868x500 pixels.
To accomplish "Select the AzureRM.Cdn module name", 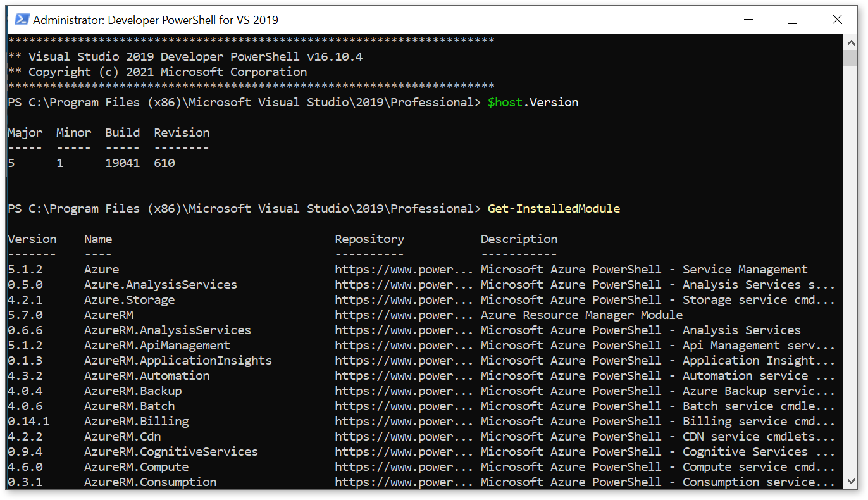I will [123, 436].
